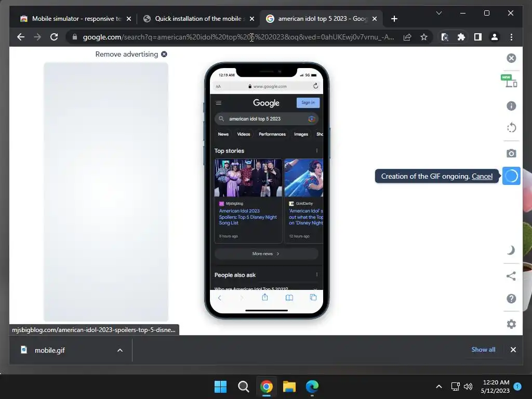The image size is (532, 399).
Task: Select the Performances filter chip
Action: click(x=272, y=134)
